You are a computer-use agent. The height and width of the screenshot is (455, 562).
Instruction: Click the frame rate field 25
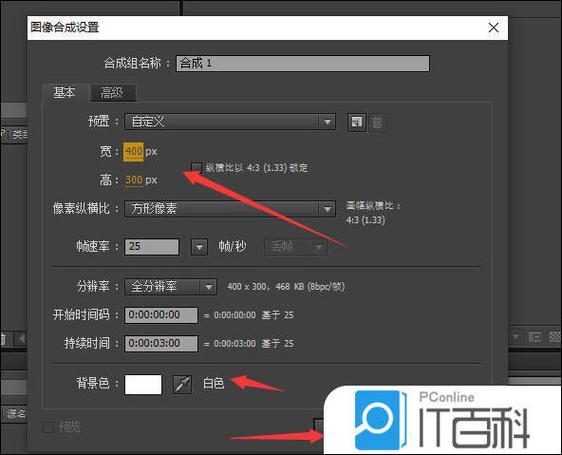coord(152,247)
